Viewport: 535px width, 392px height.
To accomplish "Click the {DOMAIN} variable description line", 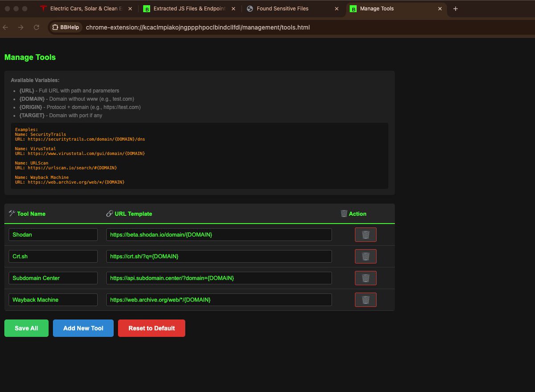I will (x=77, y=99).
